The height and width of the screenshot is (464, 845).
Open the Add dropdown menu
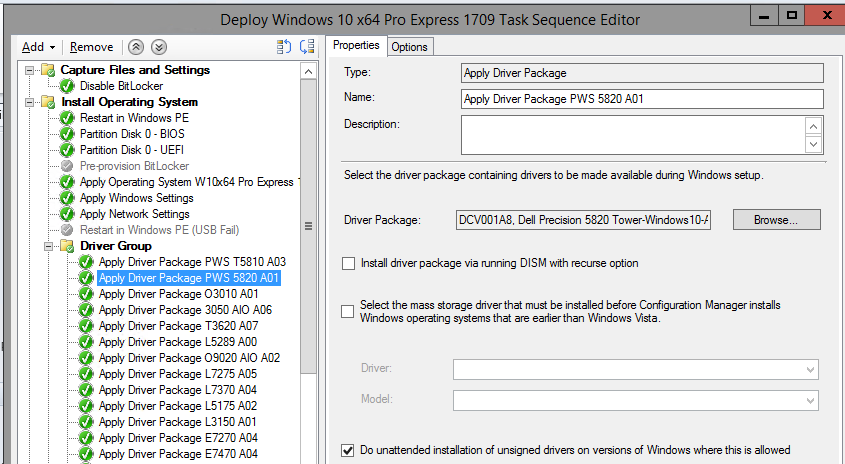[38, 47]
